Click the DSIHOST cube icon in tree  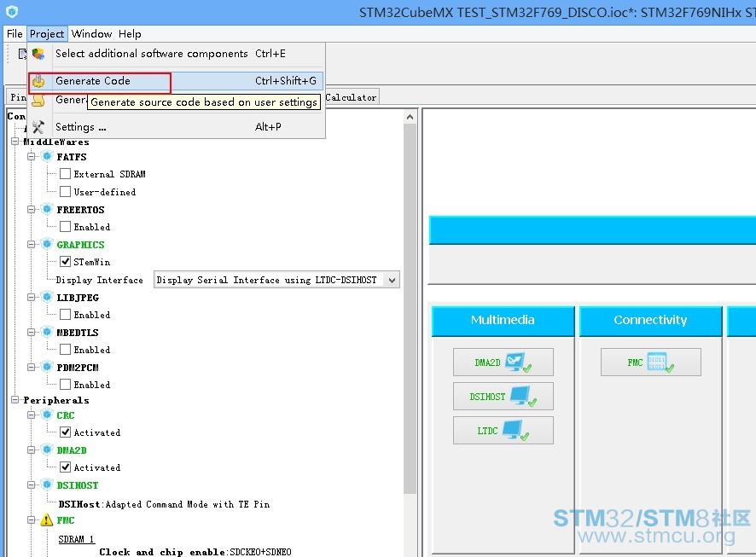pos(47,484)
